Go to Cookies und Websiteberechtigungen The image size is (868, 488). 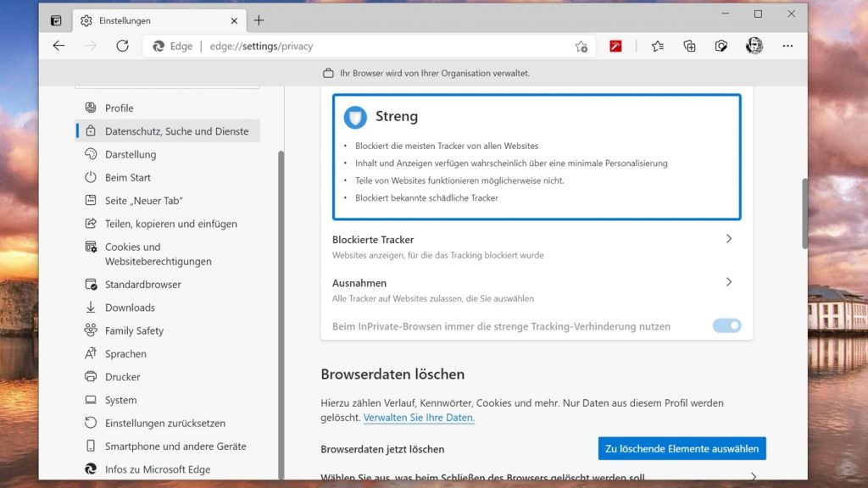[158, 254]
